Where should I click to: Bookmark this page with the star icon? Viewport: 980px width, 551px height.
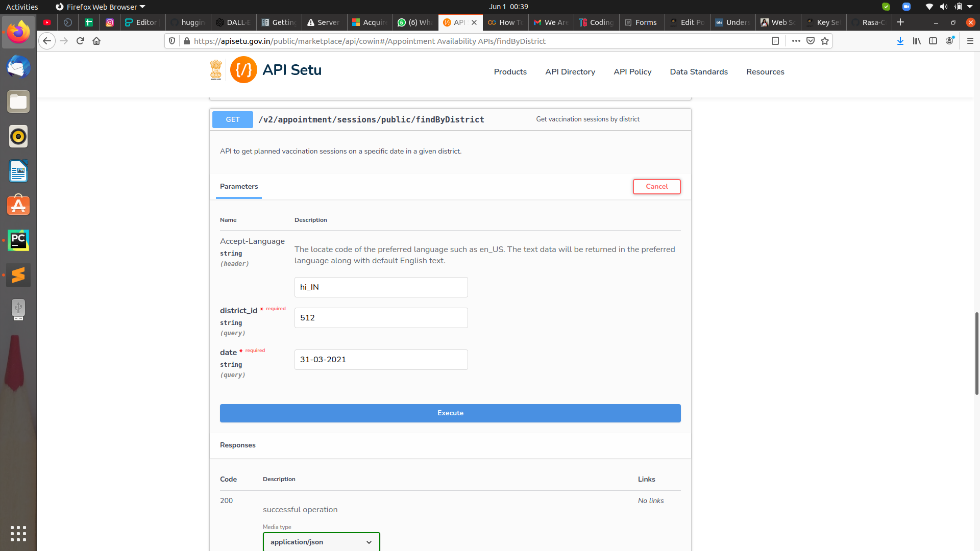click(x=824, y=41)
